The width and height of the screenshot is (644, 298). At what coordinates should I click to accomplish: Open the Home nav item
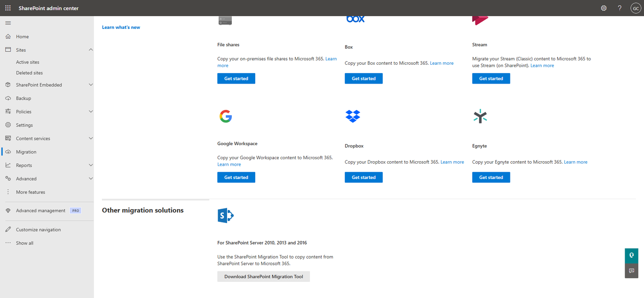click(47, 37)
